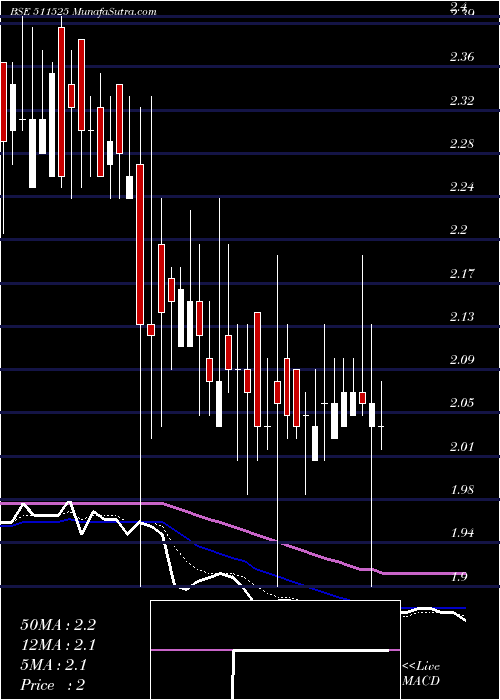This screenshot has width=500, height=700.
Task: Click the 2.13 price axis label
Action: [462, 317]
